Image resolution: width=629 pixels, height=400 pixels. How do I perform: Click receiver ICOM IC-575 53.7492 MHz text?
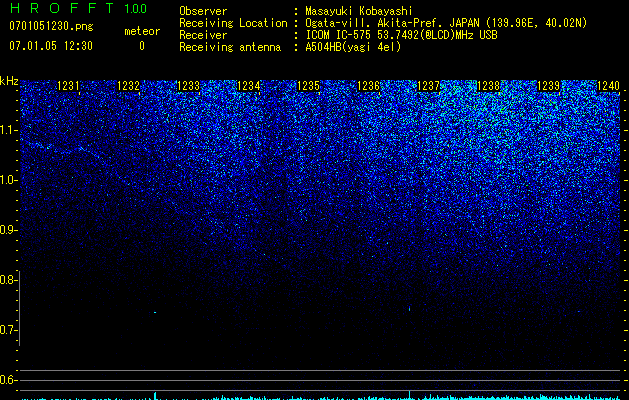pos(401,35)
